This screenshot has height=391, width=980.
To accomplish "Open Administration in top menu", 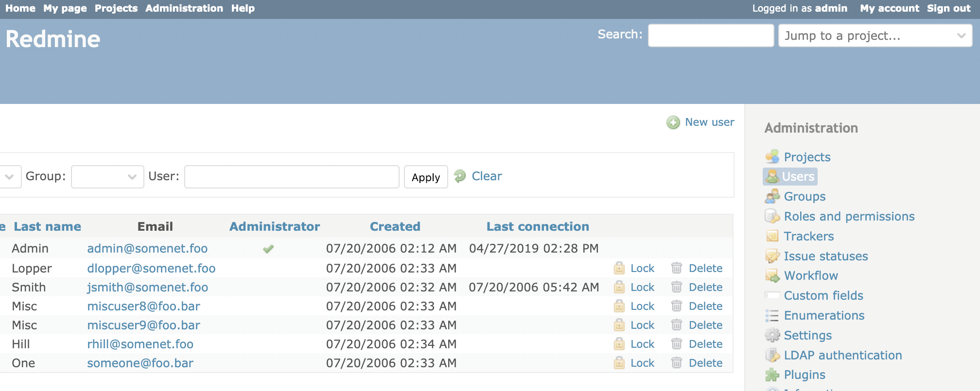I will tap(184, 8).
